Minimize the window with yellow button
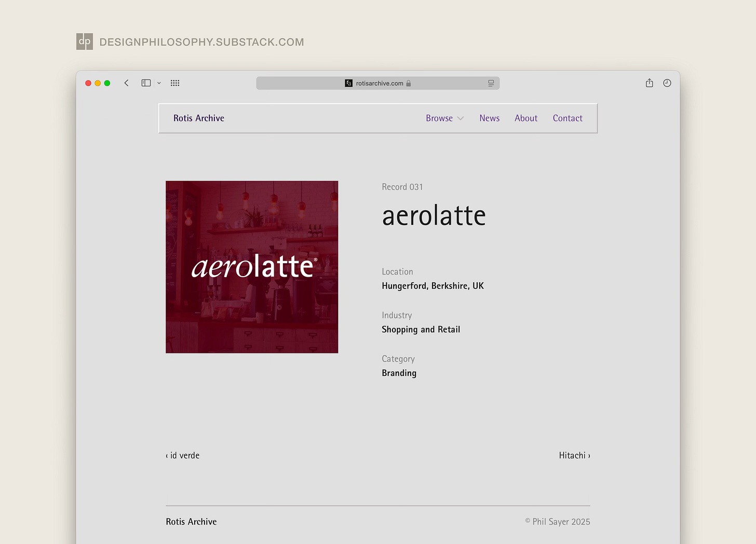The width and height of the screenshot is (756, 544). [x=98, y=83]
